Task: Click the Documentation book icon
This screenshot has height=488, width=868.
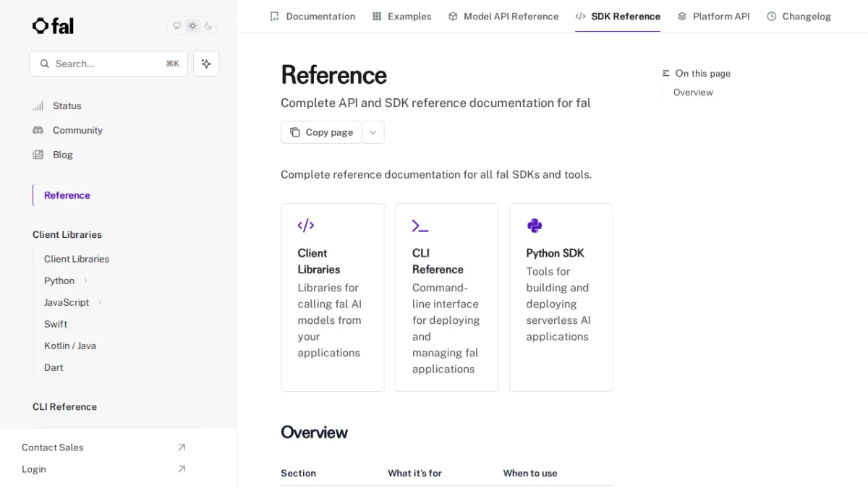Action: coord(274,16)
